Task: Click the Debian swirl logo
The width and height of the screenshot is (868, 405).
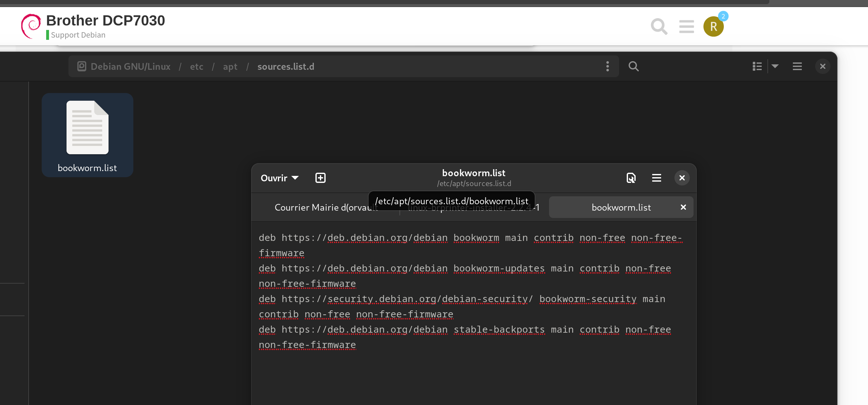Action: [31, 26]
